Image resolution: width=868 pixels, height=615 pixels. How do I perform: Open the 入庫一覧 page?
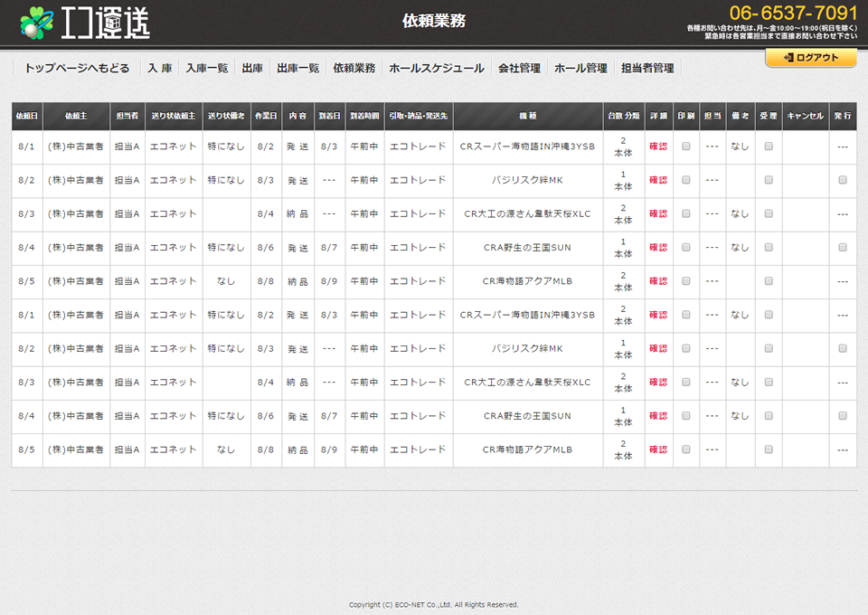(207, 68)
